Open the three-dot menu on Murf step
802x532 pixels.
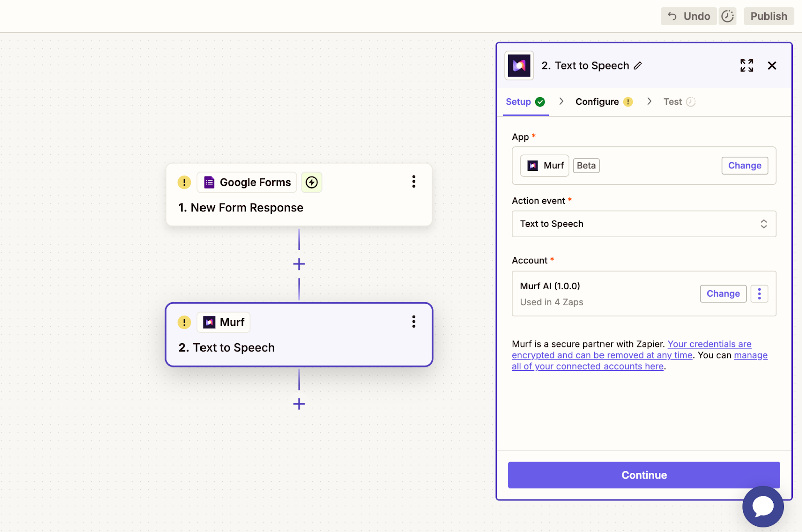point(414,322)
